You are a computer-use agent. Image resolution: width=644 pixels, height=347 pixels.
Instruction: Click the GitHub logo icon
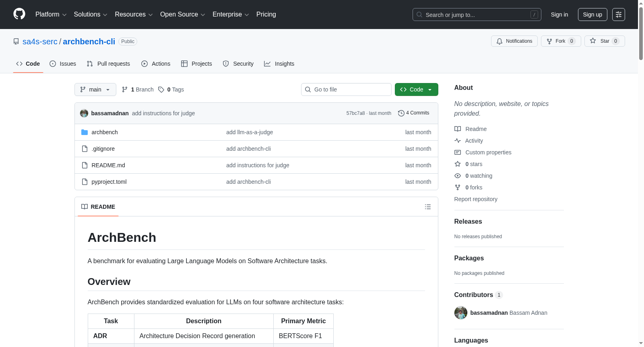pos(19,14)
